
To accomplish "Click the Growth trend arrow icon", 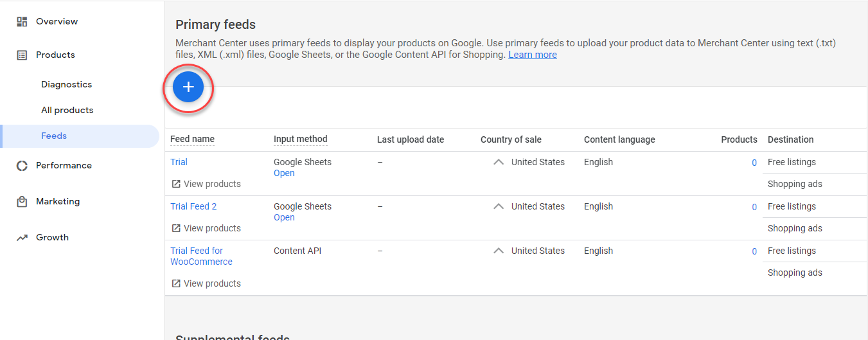I will click(x=22, y=238).
